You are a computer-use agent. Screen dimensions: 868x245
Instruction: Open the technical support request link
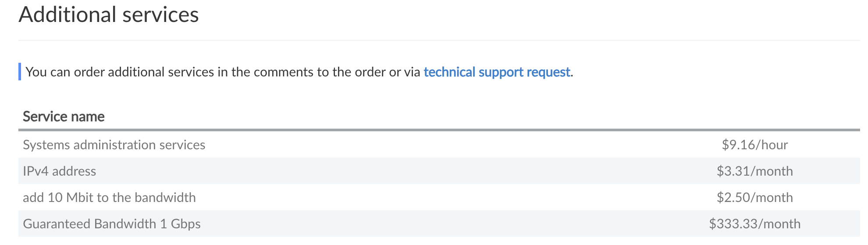497,72
